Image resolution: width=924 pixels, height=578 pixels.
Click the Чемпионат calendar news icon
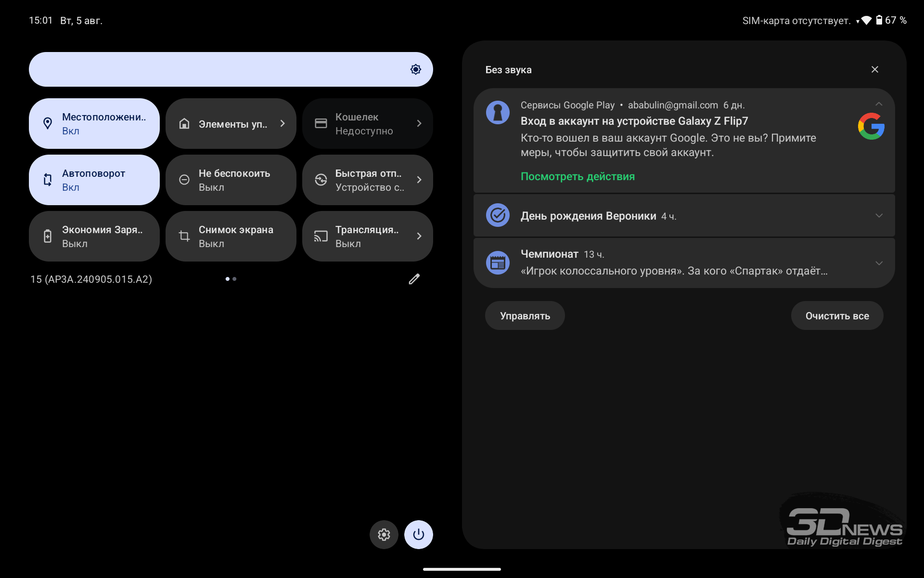[x=498, y=263]
